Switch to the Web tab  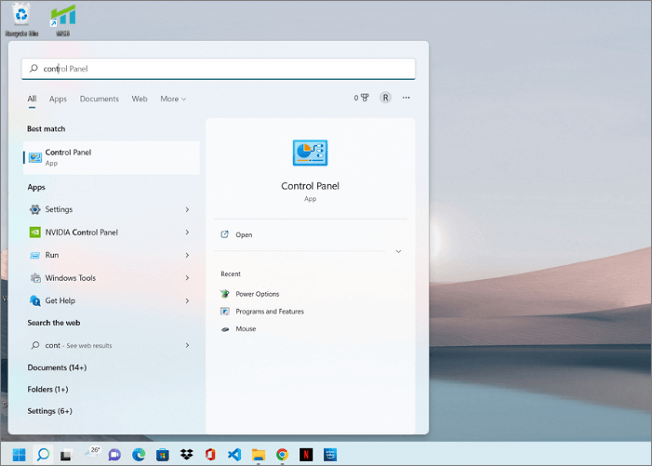(139, 99)
